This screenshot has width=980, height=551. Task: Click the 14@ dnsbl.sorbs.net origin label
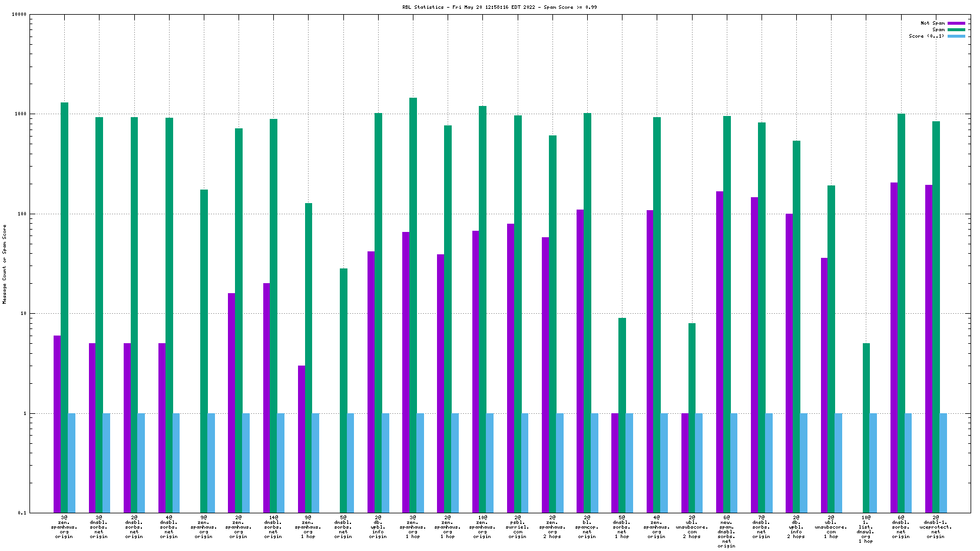point(273,527)
